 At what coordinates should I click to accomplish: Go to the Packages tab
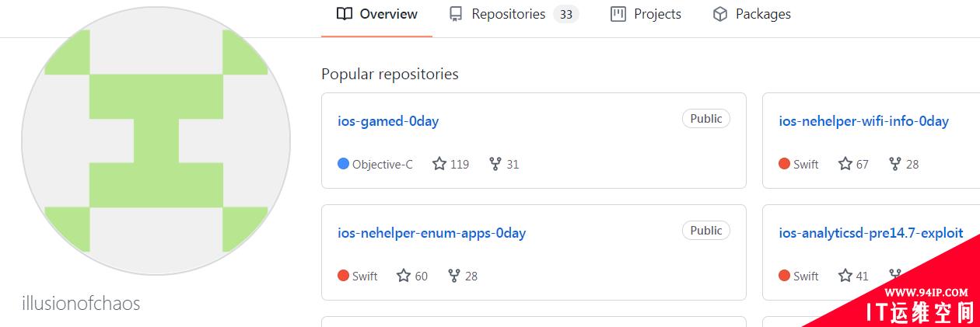tap(751, 14)
